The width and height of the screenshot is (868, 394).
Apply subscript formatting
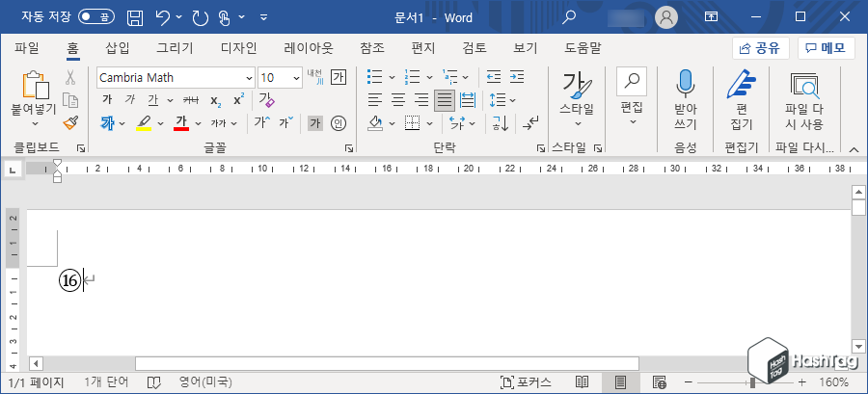tap(216, 100)
